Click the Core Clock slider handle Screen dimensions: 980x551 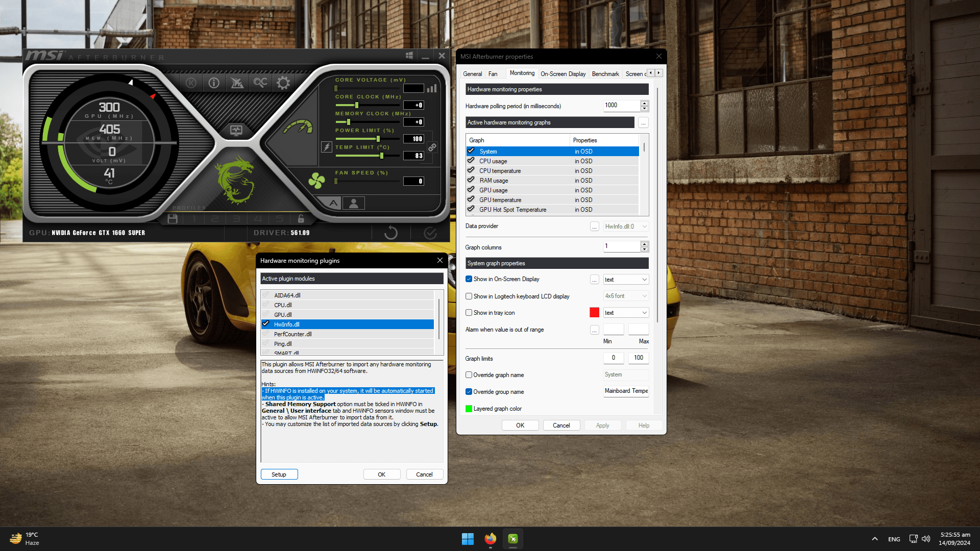(357, 105)
